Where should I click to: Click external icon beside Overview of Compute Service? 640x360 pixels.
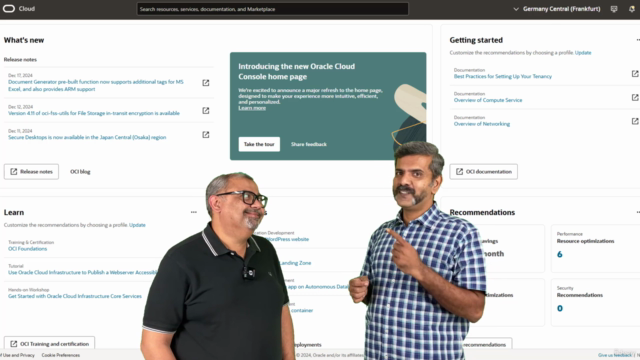(635, 97)
